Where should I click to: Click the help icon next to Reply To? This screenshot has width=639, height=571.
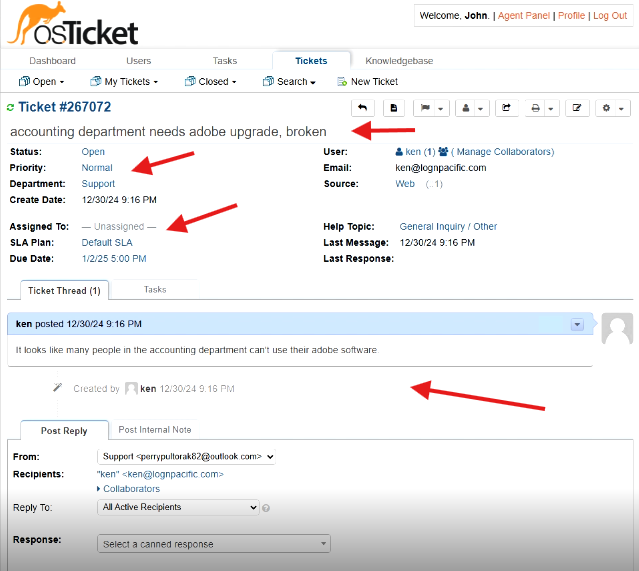(266, 508)
